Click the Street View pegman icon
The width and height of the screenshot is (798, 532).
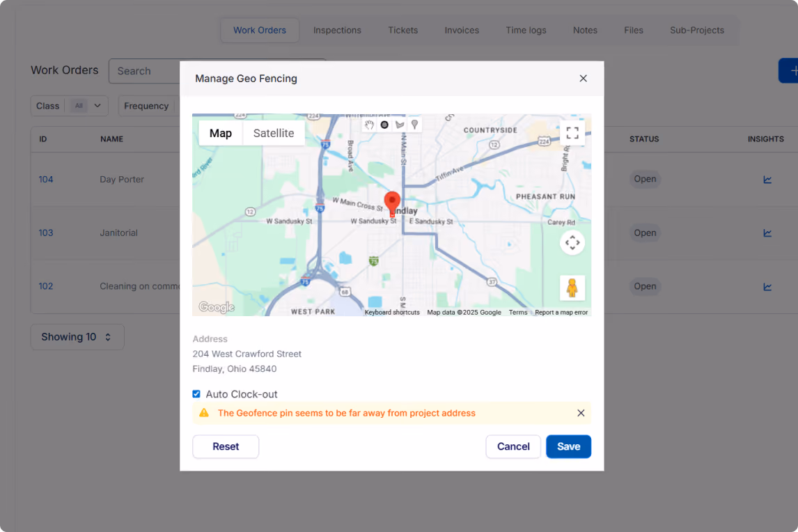tap(572, 288)
